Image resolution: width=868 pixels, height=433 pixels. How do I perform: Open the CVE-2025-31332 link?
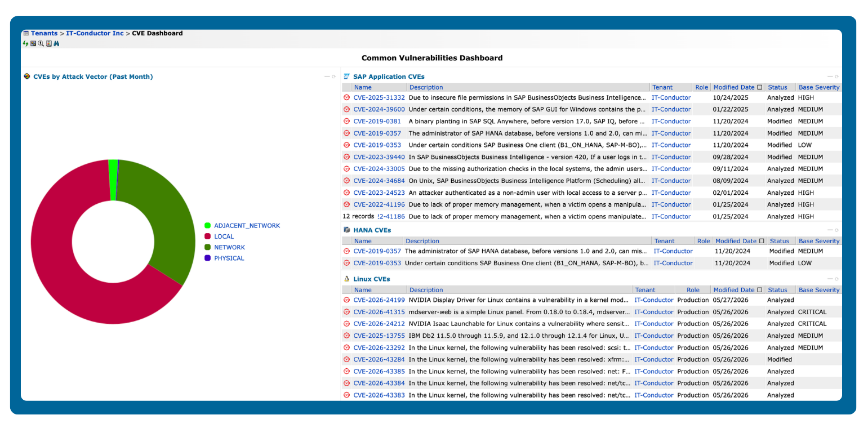379,97
